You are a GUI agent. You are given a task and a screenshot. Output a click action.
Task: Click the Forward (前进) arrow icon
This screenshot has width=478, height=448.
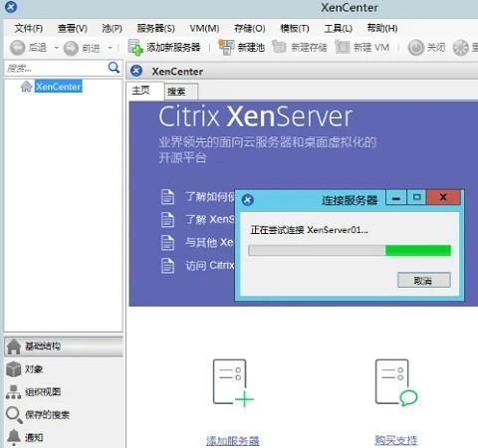[71, 49]
